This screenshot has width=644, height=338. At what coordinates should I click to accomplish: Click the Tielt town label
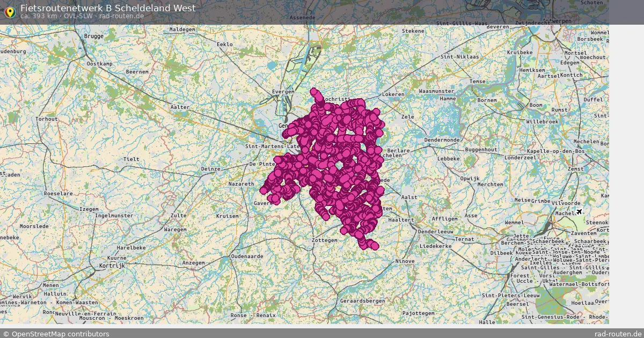coord(131,159)
